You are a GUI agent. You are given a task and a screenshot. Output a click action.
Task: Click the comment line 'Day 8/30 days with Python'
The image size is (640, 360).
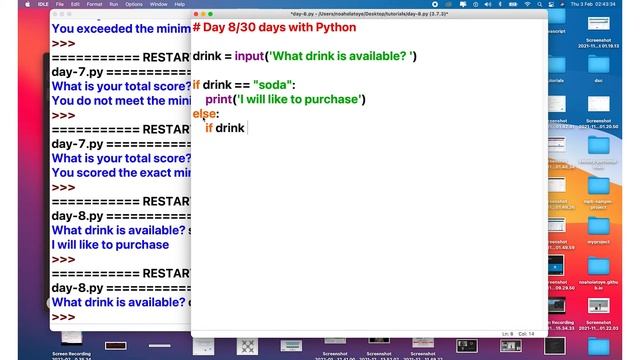274,27
